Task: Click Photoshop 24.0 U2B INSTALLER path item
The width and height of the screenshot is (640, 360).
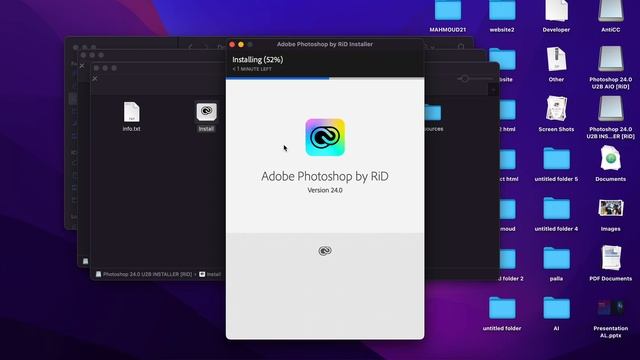Action: coord(144,274)
